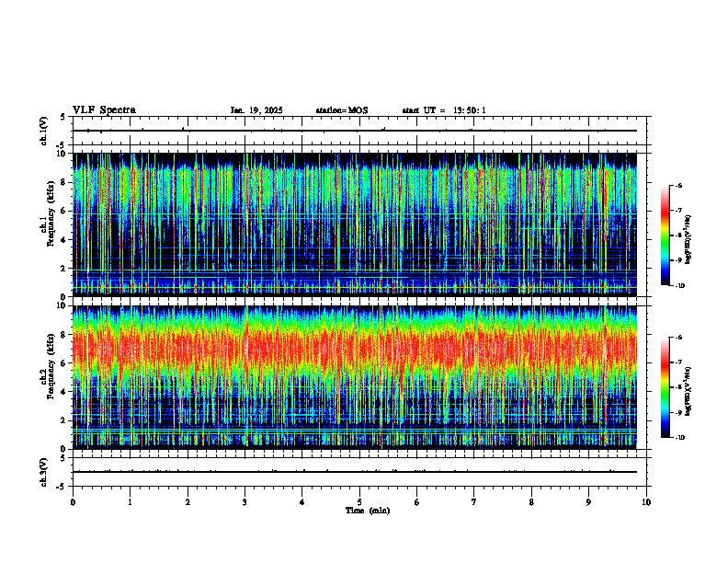728x563 pixels.
Task: Click the "-10" label on ch.1 color bar
Action: (x=680, y=286)
